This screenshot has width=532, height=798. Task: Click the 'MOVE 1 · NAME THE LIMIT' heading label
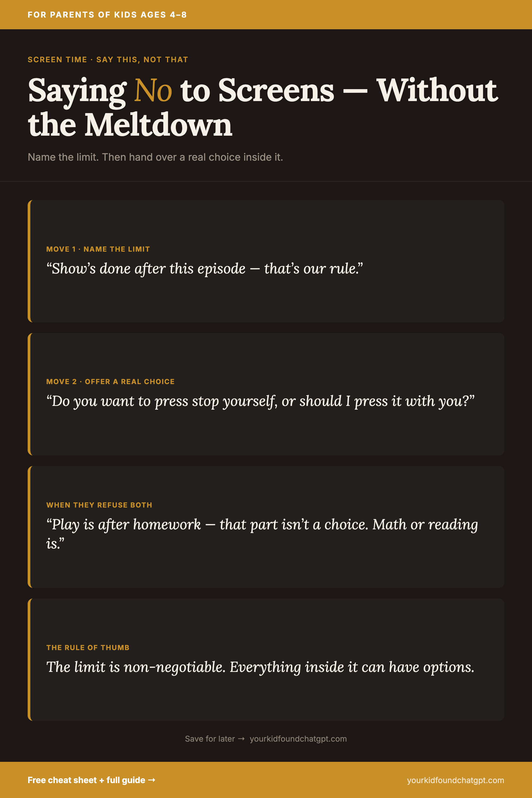pyautogui.click(x=98, y=249)
